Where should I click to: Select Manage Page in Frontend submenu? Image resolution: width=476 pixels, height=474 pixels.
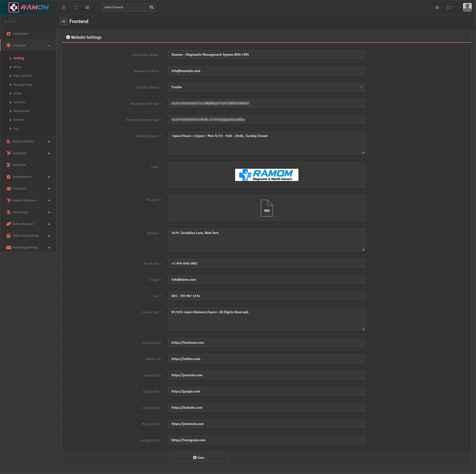(x=23, y=85)
